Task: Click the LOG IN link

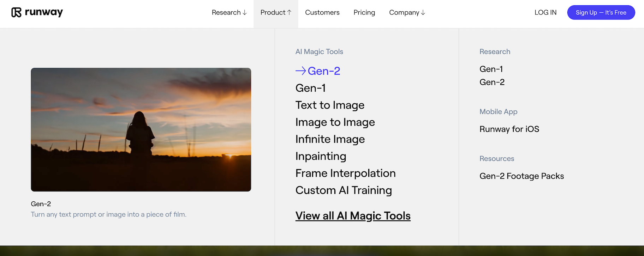Action: coord(545,13)
